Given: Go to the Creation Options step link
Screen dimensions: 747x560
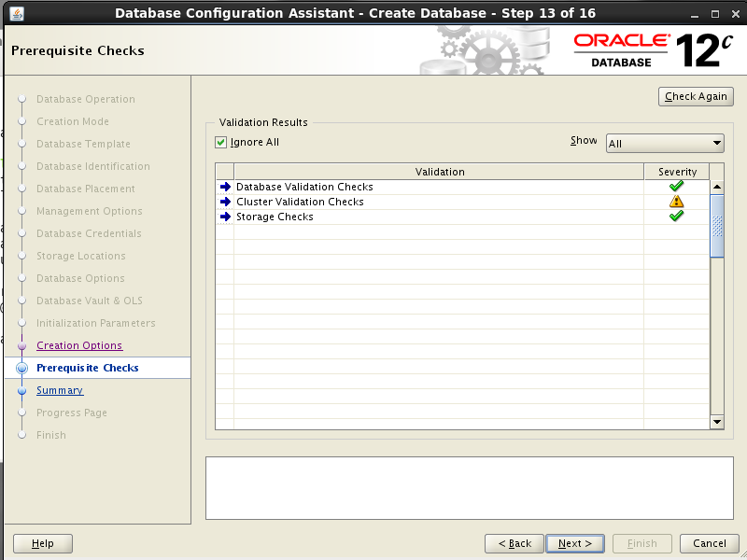Looking at the screenshot, I should point(79,345).
